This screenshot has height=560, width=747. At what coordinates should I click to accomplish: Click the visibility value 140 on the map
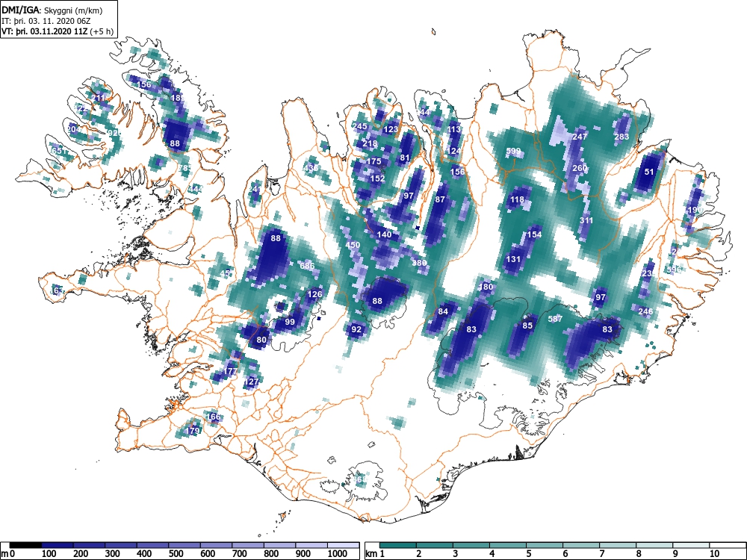tap(384, 234)
